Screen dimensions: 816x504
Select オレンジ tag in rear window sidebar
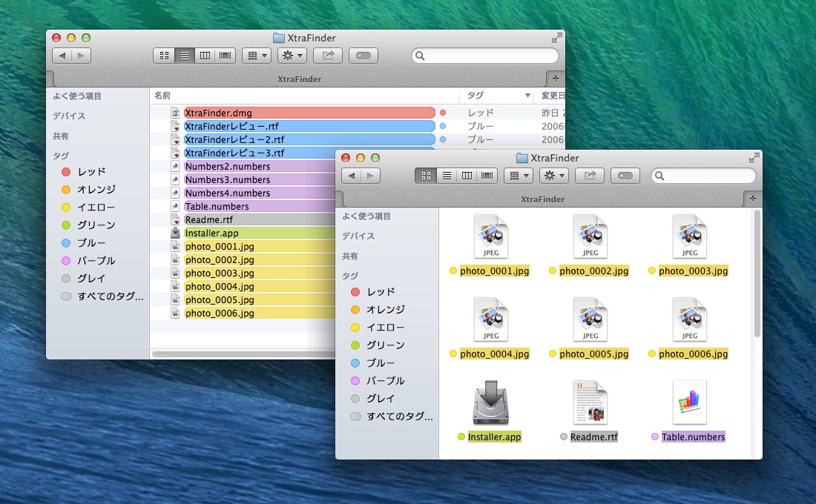click(x=88, y=189)
